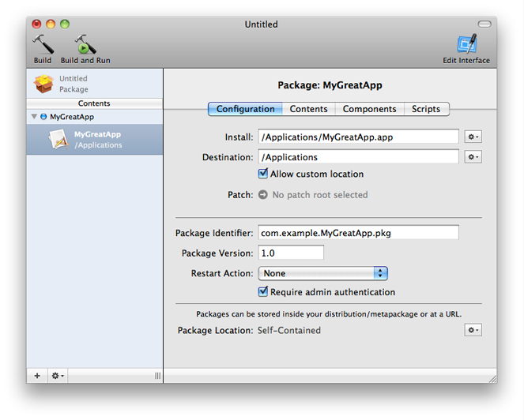The height and width of the screenshot is (420, 524).
Task: Click the Package Version field
Action: point(291,253)
